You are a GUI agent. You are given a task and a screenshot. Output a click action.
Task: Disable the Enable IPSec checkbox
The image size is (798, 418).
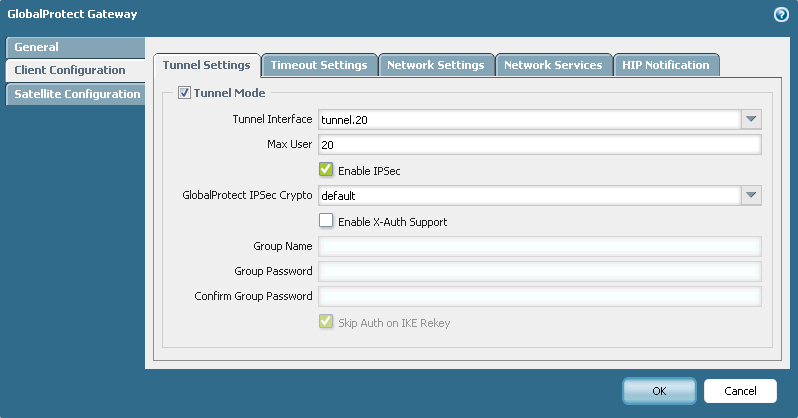(325, 170)
